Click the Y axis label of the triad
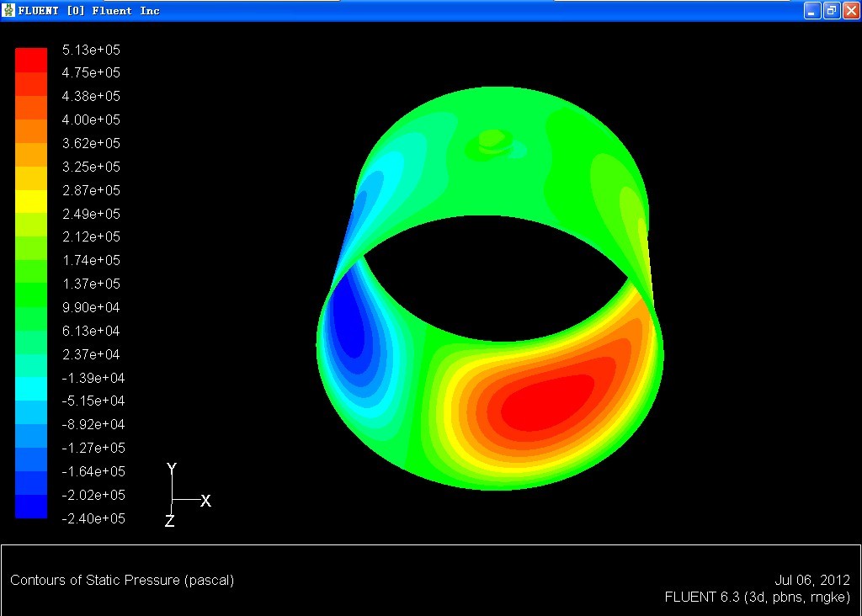Image resolution: width=862 pixels, height=616 pixels. point(172,469)
